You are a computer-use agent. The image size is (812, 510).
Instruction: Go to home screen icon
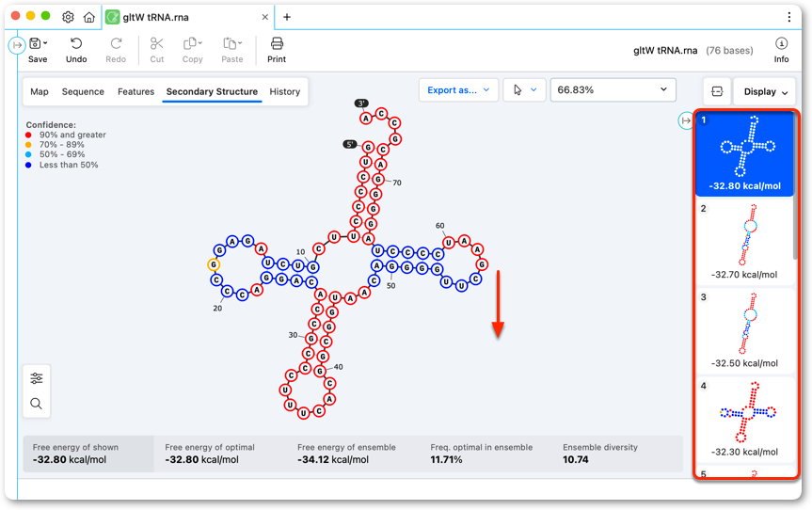(89, 17)
